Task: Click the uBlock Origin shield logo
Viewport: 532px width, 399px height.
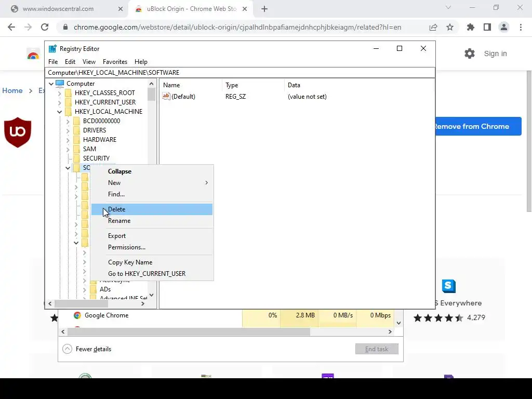Action: coord(18,132)
